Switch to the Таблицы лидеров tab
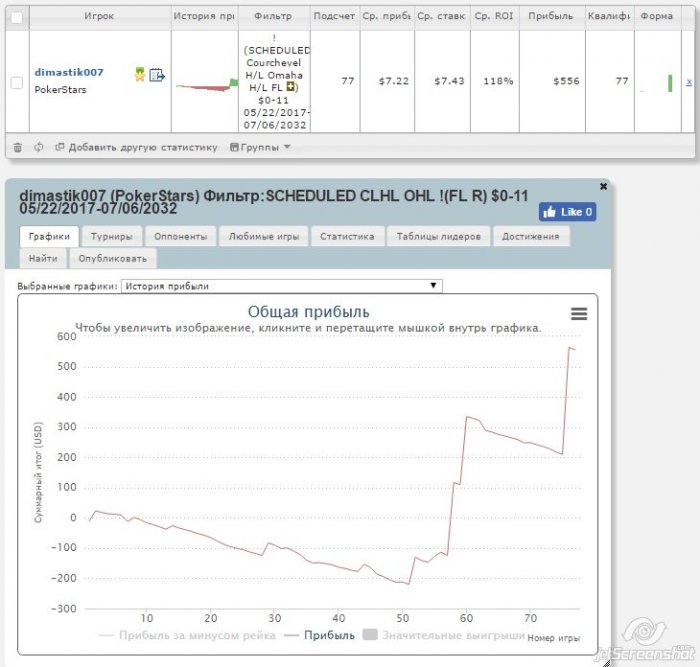The height and width of the screenshot is (667, 700). (x=438, y=236)
